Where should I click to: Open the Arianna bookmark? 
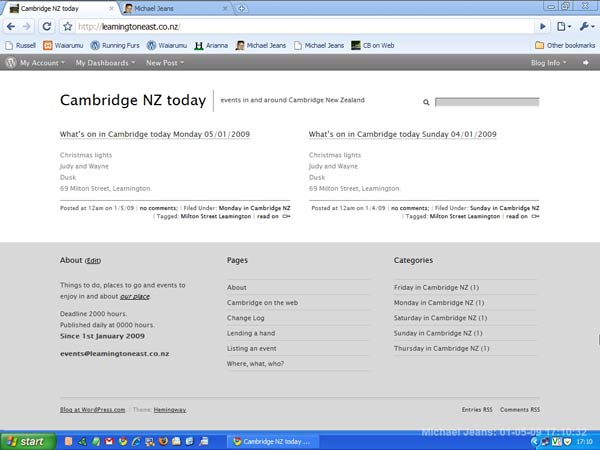pyautogui.click(x=211, y=46)
